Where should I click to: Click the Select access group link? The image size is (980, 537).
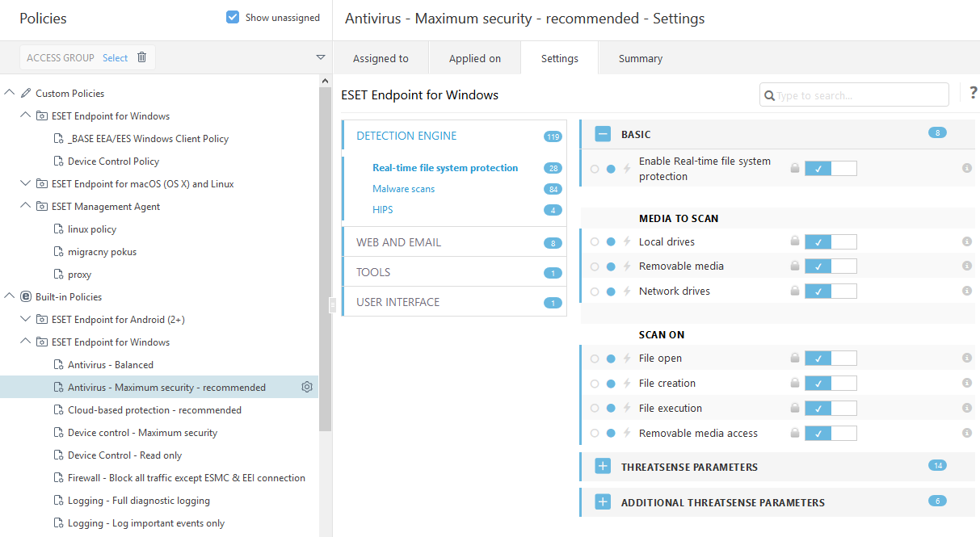pyautogui.click(x=115, y=58)
